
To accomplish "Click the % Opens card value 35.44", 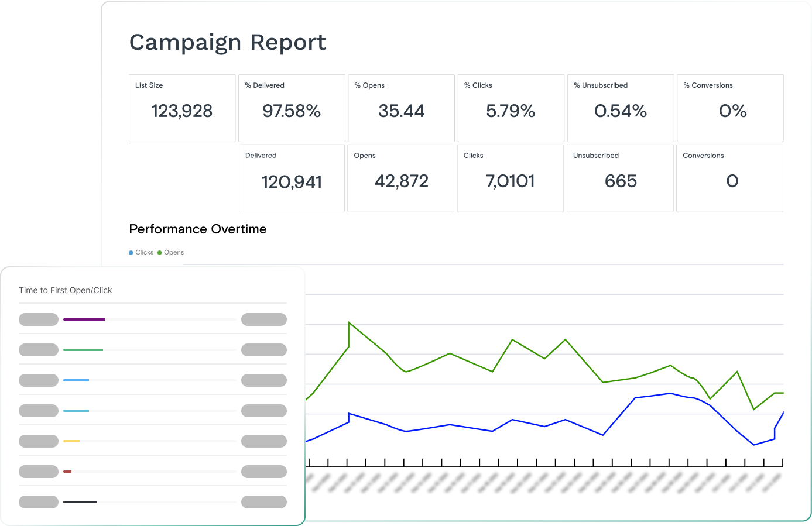I will [x=401, y=111].
